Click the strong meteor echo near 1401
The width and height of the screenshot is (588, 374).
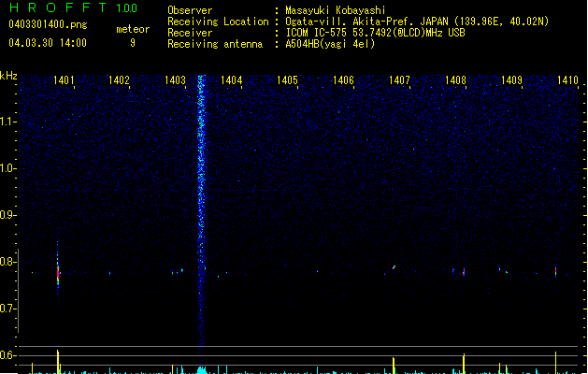pos(58,273)
